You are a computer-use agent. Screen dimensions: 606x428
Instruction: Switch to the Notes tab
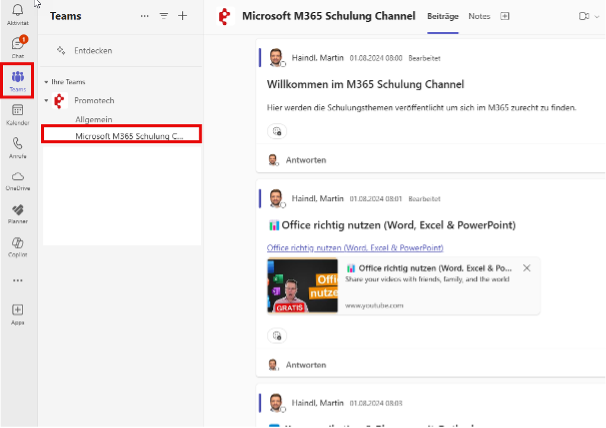(479, 16)
